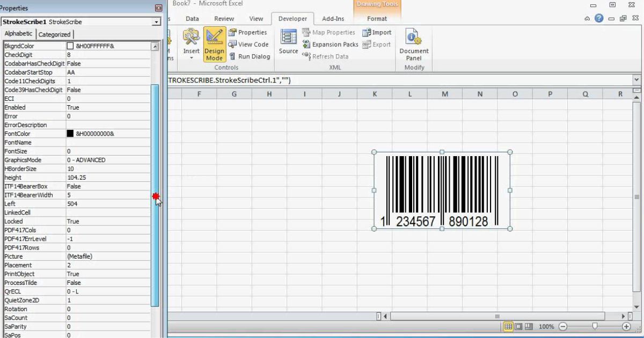Click the Properties list vertical scrollbar

[156, 195]
